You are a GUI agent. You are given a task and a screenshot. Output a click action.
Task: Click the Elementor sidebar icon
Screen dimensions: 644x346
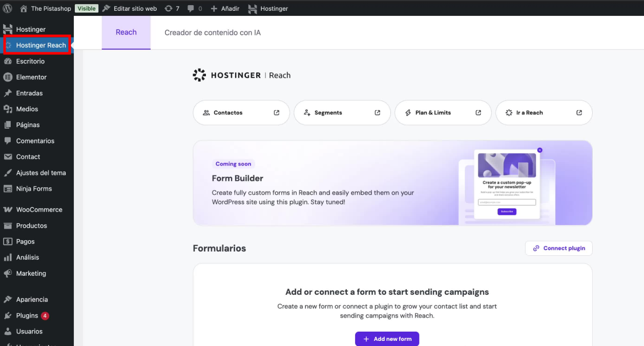(8, 77)
